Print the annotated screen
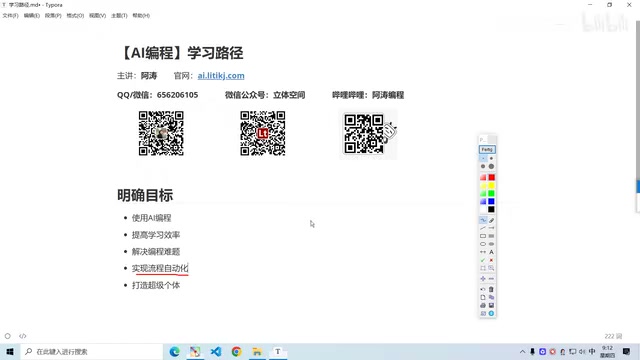The image size is (640, 360). [x=483, y=305]
